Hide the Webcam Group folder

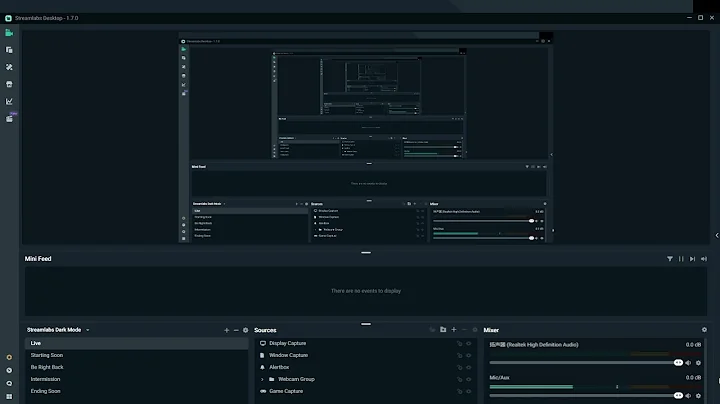469,379
